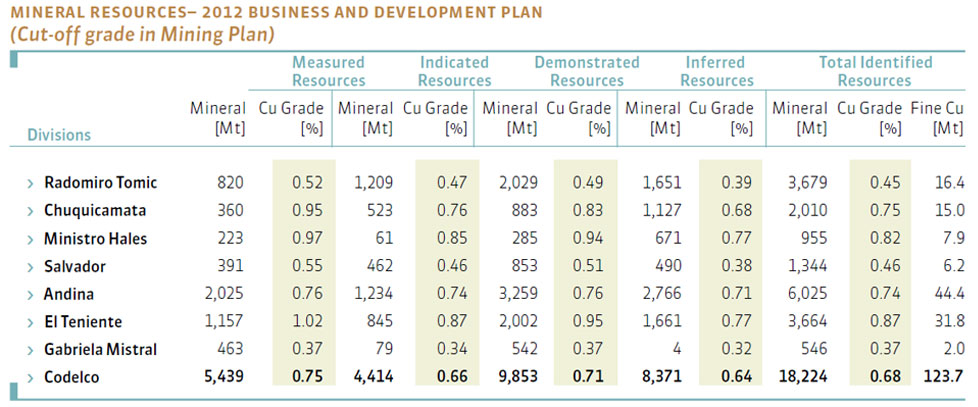
Task: Select El Teniente indicated mineral 845
Action: (x=379, y=322)
